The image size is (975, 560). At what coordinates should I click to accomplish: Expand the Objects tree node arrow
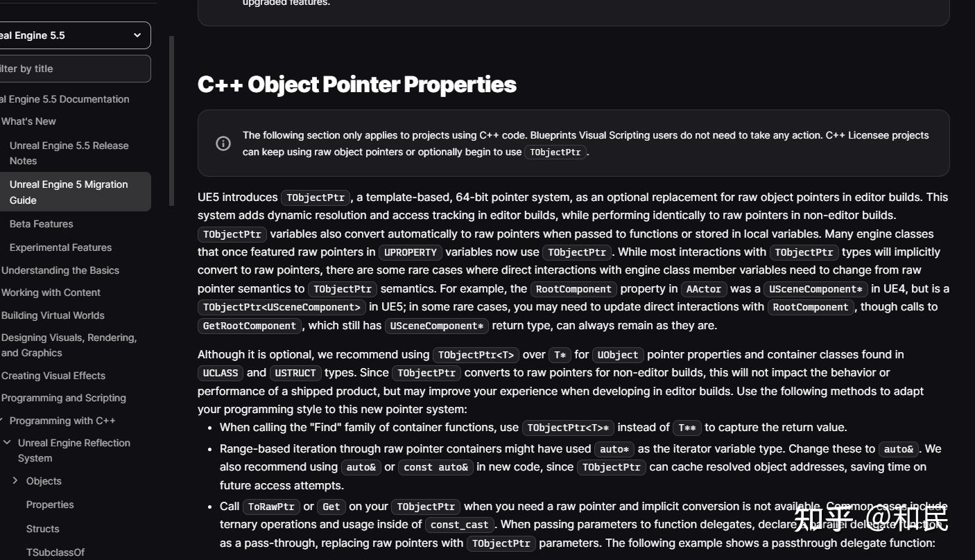(x=15, y=480)
